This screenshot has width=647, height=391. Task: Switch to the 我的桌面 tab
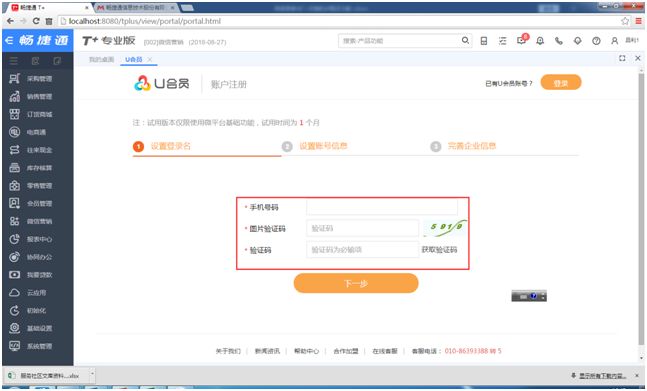(x=101, y=59)
